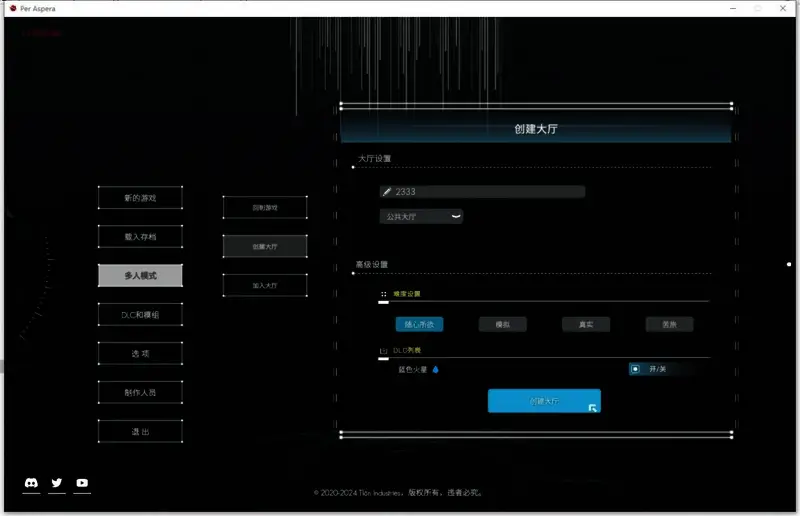
Task: Click the lobby name field showing 2333
Action: [x=485, y=191]
